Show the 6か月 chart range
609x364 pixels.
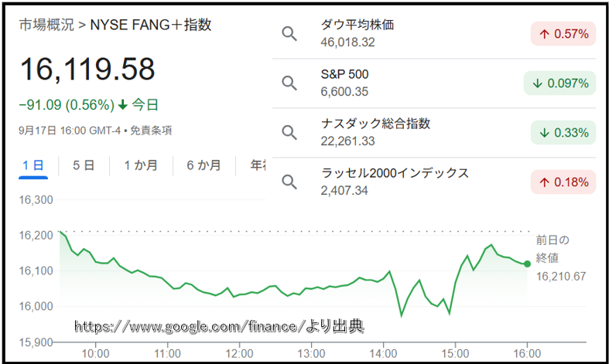pos(204,165)
